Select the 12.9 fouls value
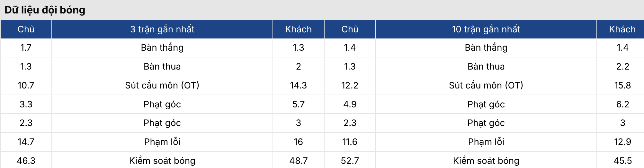Viewport: 644px width, 168px height. pos(622,142)
